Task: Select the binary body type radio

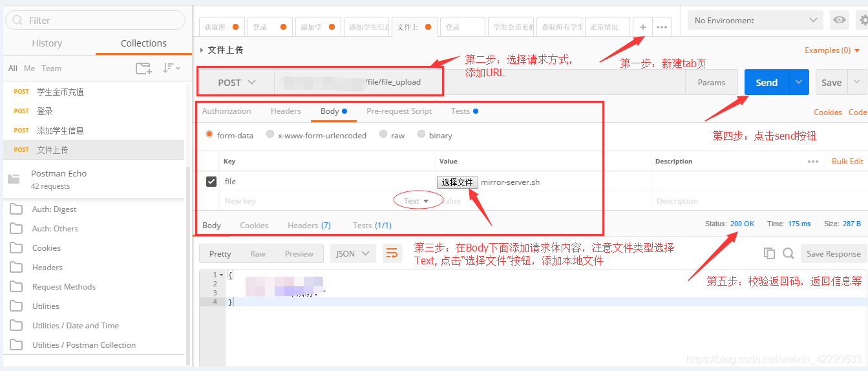Action: click(421, 134)
